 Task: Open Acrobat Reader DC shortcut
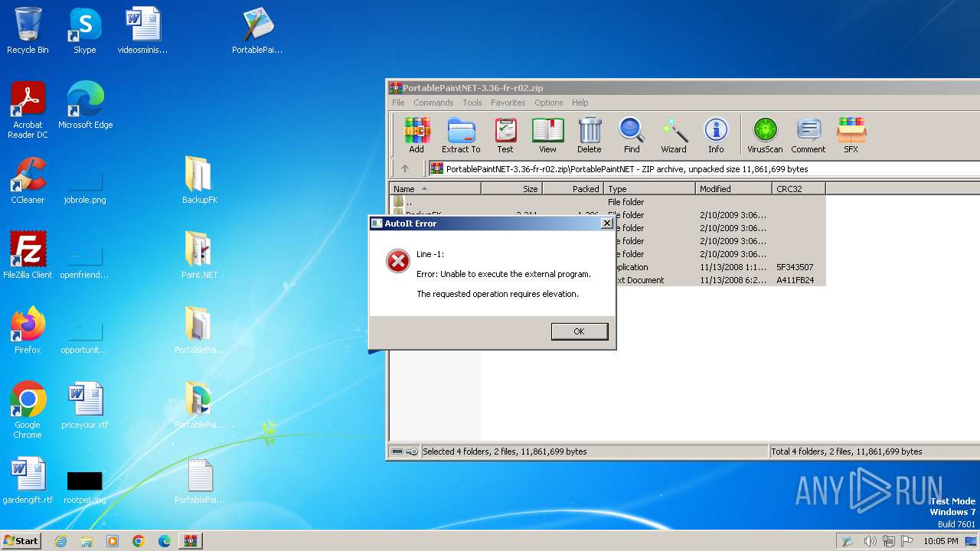coord(28,110)
